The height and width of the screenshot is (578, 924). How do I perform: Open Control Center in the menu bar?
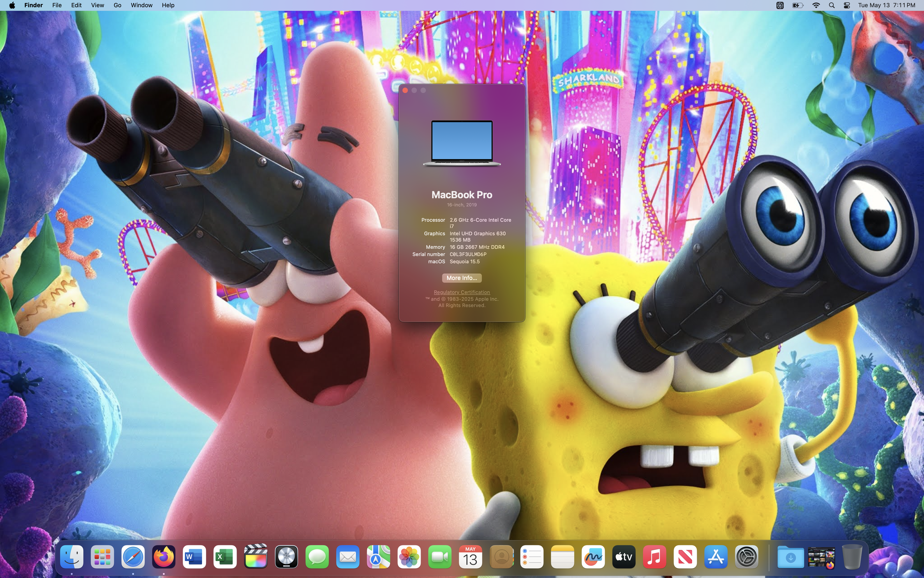[x=847, y=5]
